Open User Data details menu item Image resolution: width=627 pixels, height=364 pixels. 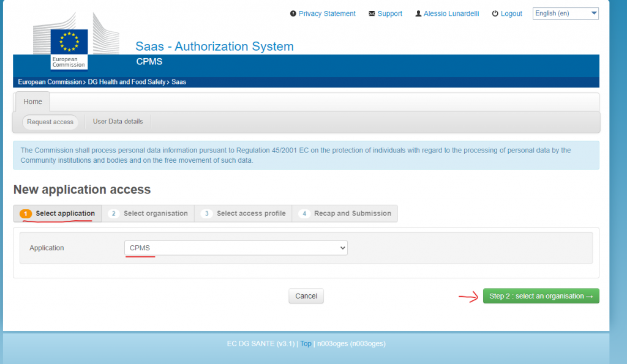118,121
